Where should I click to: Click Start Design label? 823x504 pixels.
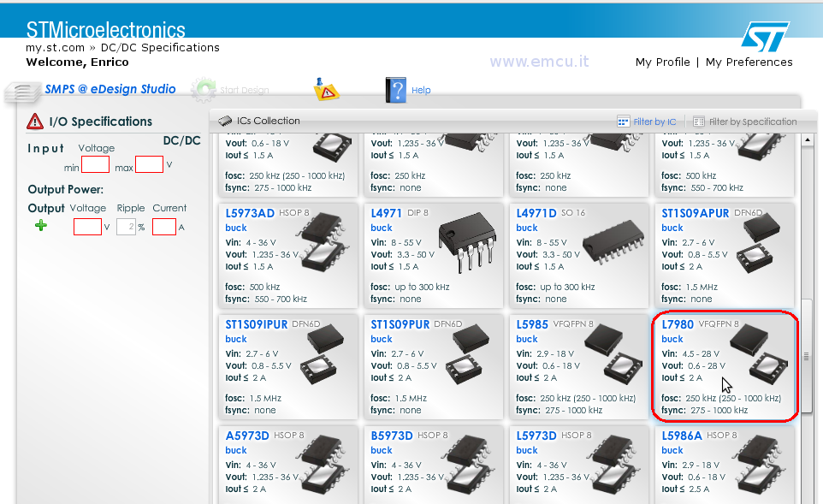pyautogui.click(x=244, y=91)
